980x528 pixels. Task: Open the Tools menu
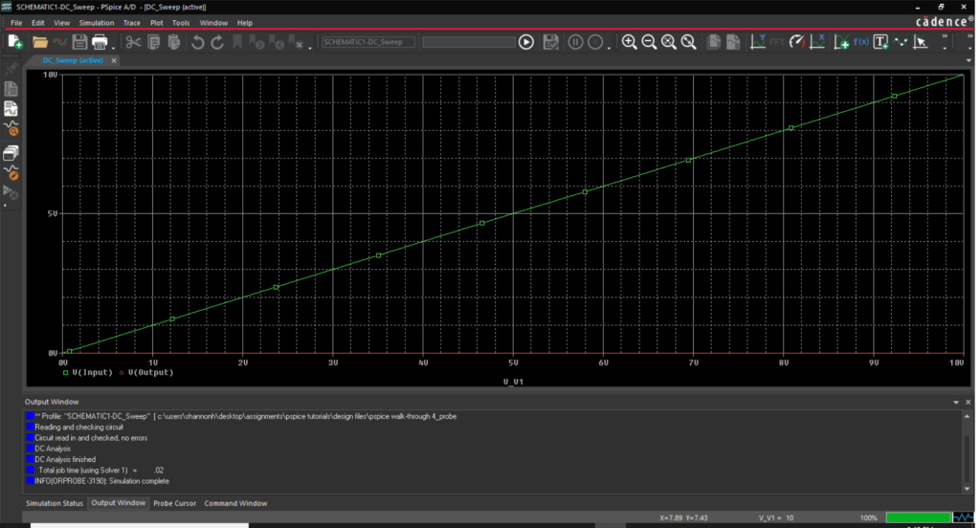(181, 23)
